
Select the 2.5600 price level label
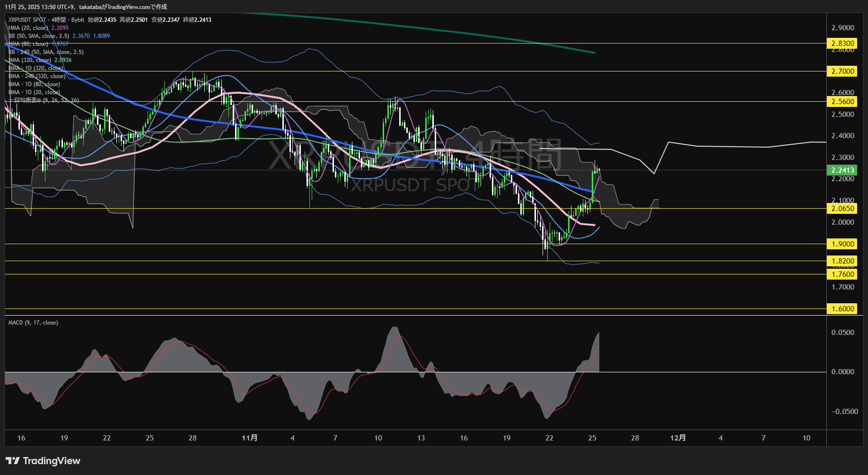pyautogui.click(x=842, y=102)
